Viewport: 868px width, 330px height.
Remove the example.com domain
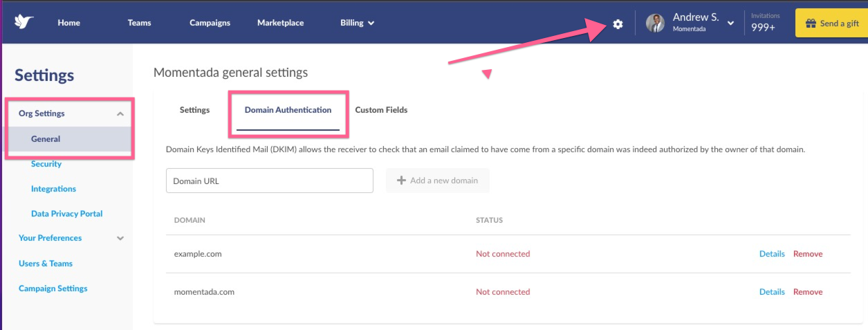(x=808, y=254)
